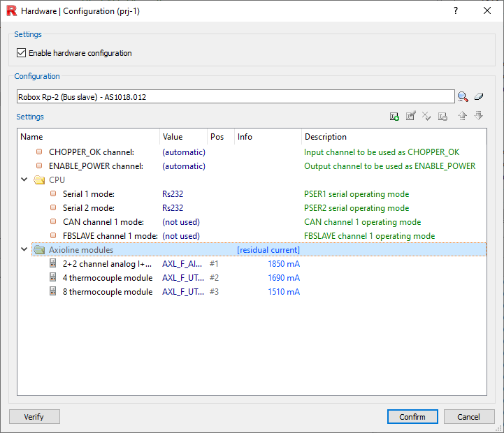
Task: Click the AXL_F_AI... value at position #1
Action: pos(182,264)
